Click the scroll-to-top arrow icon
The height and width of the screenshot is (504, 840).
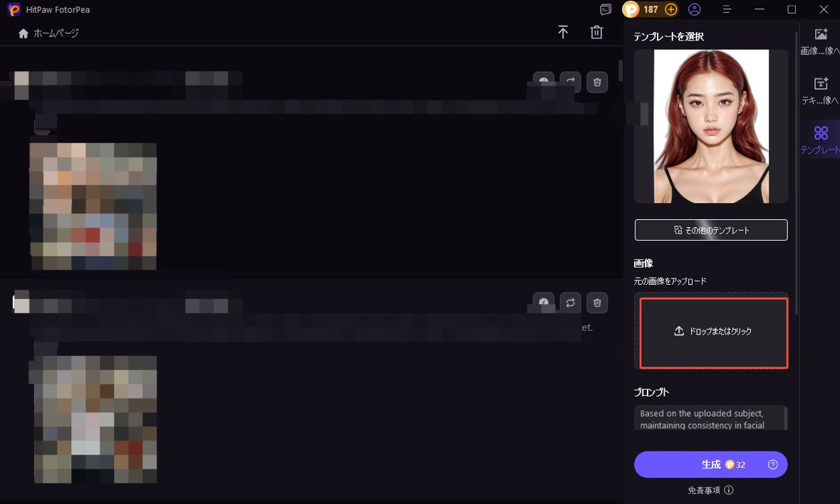tap(563, 33)
